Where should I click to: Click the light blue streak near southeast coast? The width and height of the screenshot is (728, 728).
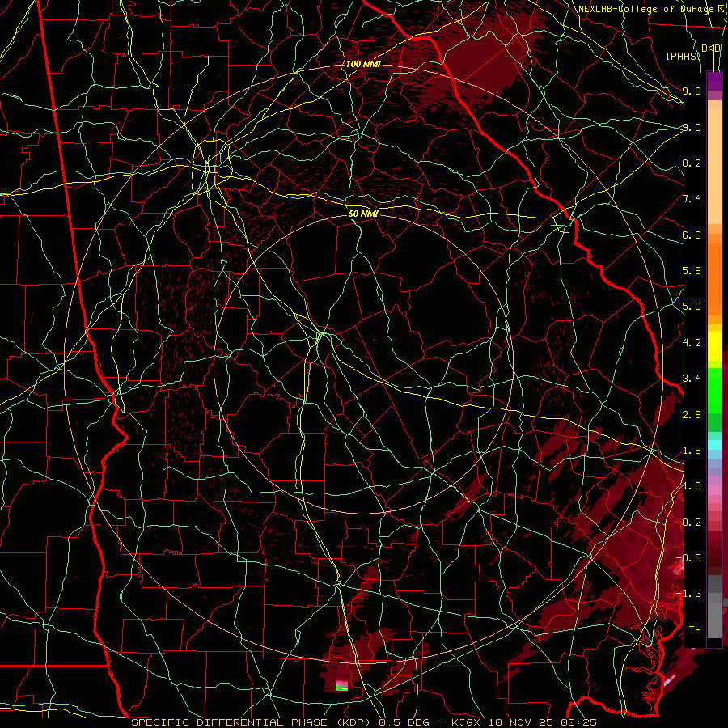pyautogui.click(x=669, y=680)
